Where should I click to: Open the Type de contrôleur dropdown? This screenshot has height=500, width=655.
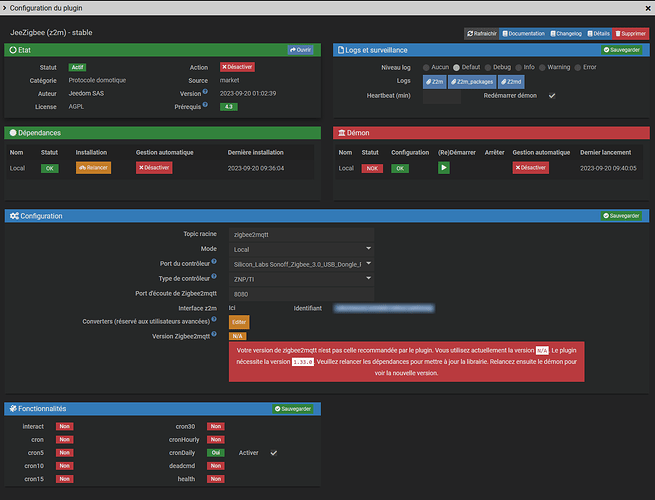pyautogui.click(x=301, y=279)
